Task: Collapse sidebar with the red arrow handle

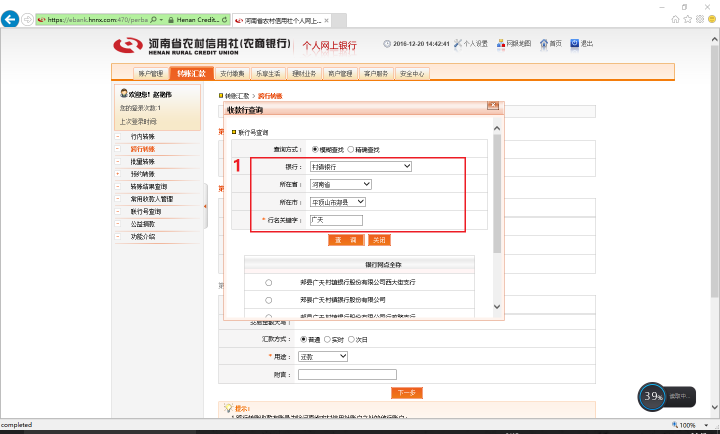Action: pyautogui.click(x=205, y=207)
